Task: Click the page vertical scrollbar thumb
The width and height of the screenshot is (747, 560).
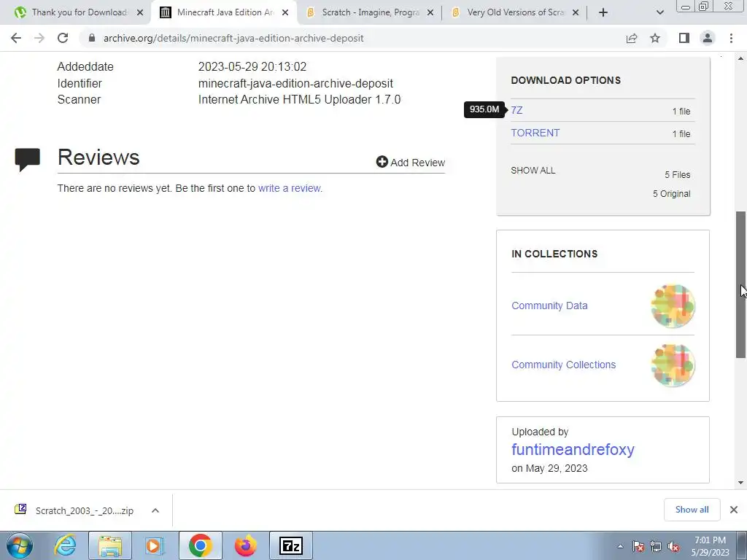Action: click(x=741, y=285)
